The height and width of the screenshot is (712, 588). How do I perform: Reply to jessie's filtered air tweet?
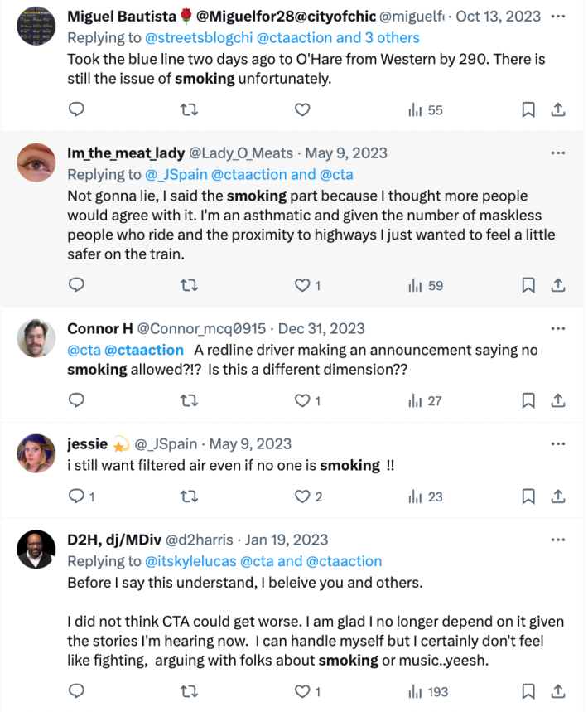point(76,496)
